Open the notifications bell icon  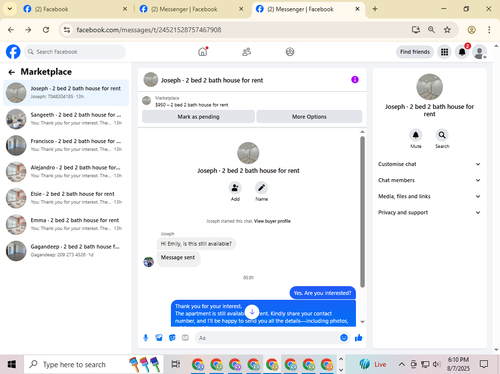(x=462, y=52)
